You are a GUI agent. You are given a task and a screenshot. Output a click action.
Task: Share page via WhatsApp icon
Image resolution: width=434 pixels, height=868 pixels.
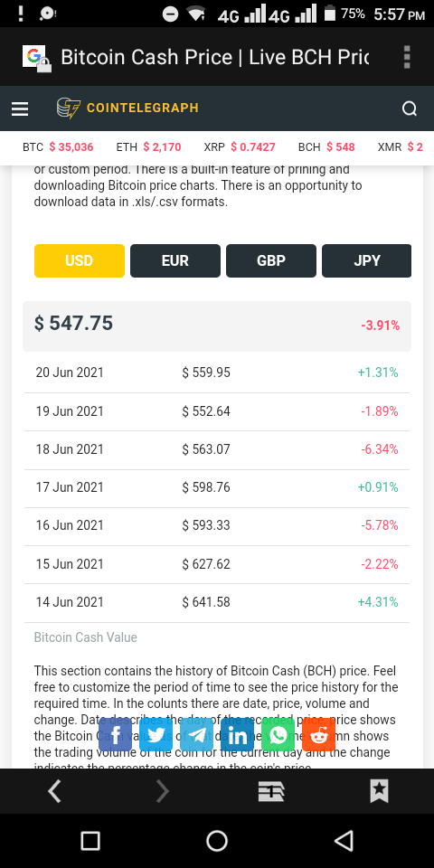point(278,735)
